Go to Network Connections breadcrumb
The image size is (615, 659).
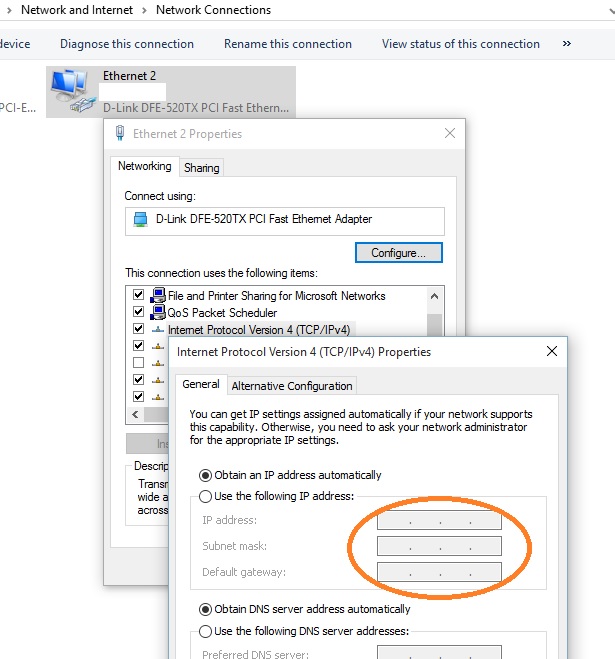tap(214, 10)
